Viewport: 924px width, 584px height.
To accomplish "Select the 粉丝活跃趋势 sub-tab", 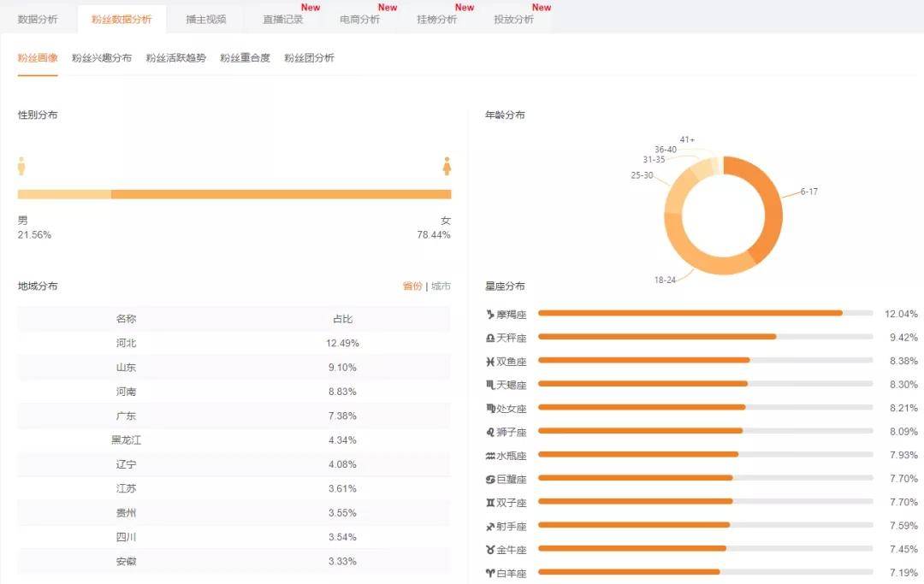I will pos(175,58).
